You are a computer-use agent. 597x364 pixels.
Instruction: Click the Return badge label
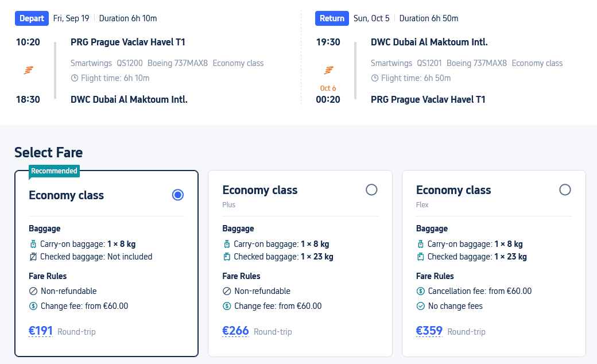coord(332,18)
